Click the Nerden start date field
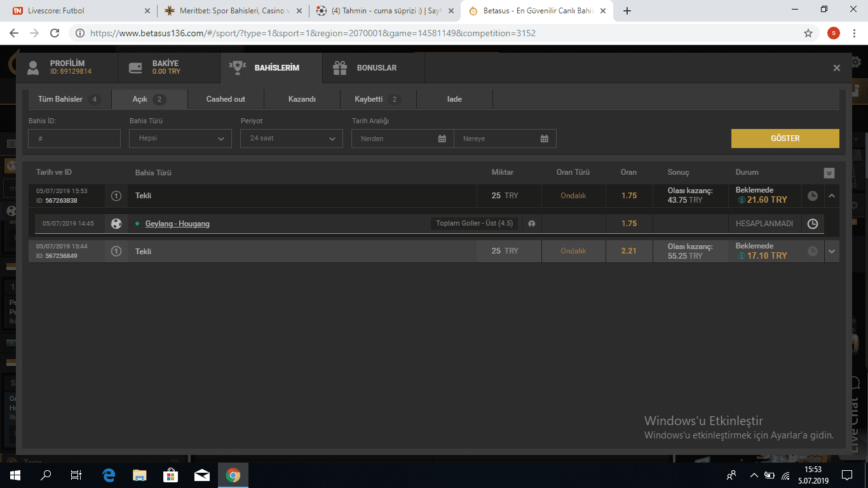Viewport: 868px width, 488px height. click(402, 139)
